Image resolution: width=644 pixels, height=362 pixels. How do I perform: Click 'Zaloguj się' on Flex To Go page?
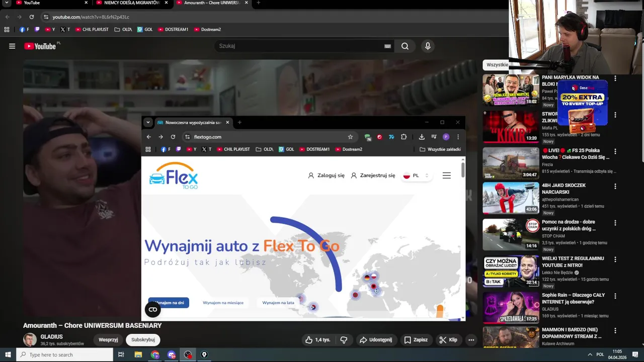[326, 175]
